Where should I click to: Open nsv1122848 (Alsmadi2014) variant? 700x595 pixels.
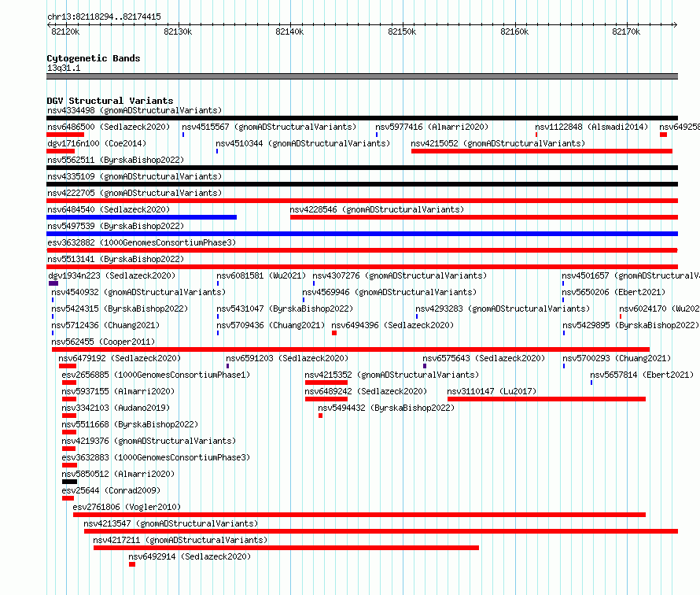tap(591, 127)
